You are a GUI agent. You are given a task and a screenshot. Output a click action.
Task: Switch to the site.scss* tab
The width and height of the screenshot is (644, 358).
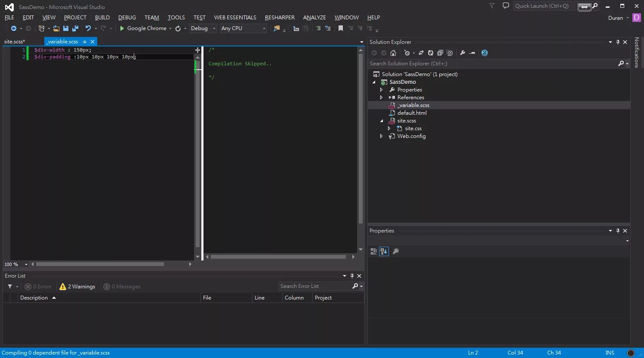(15, 42)
